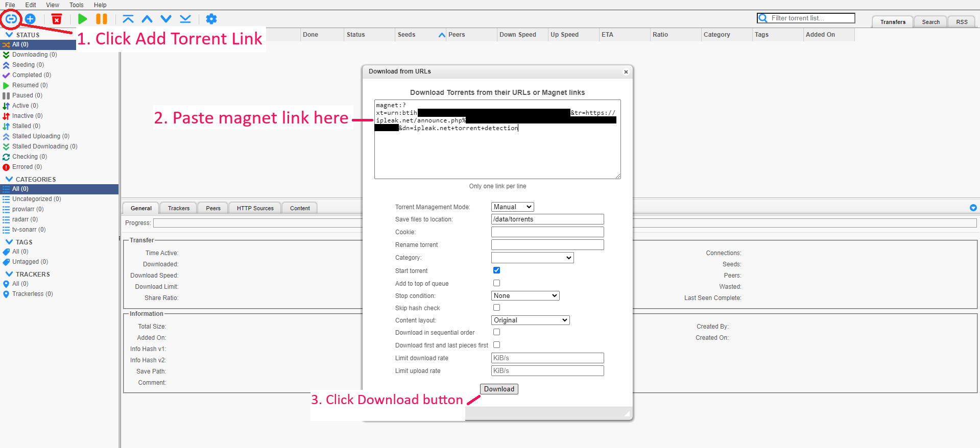Move torrent to top of queue icon
This screenshot has width=980, height=448.
coord(128,19)
